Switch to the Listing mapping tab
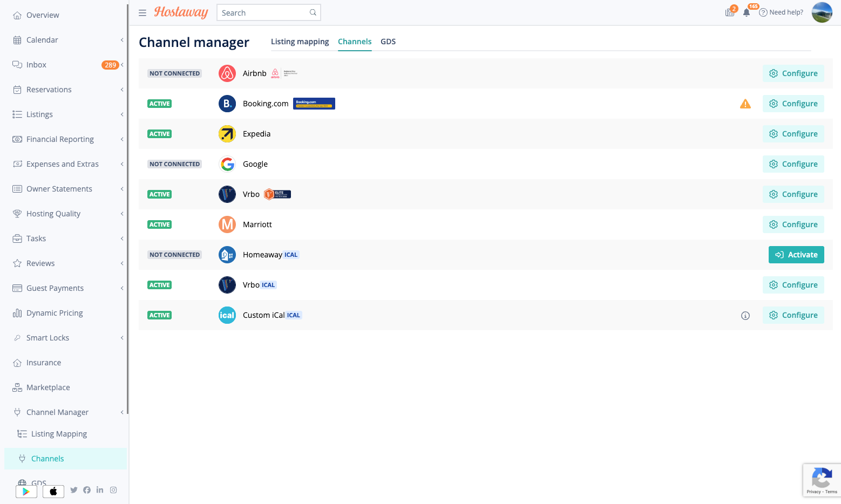The image size is (841, 504). 300,42
